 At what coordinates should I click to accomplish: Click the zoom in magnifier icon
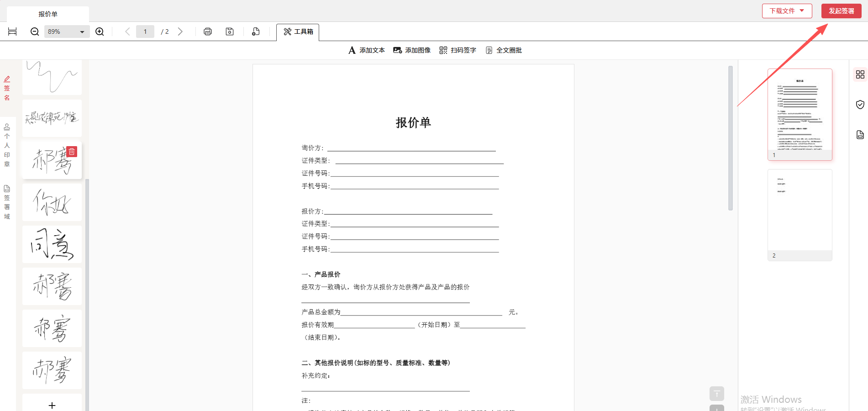tap(100, 32)
